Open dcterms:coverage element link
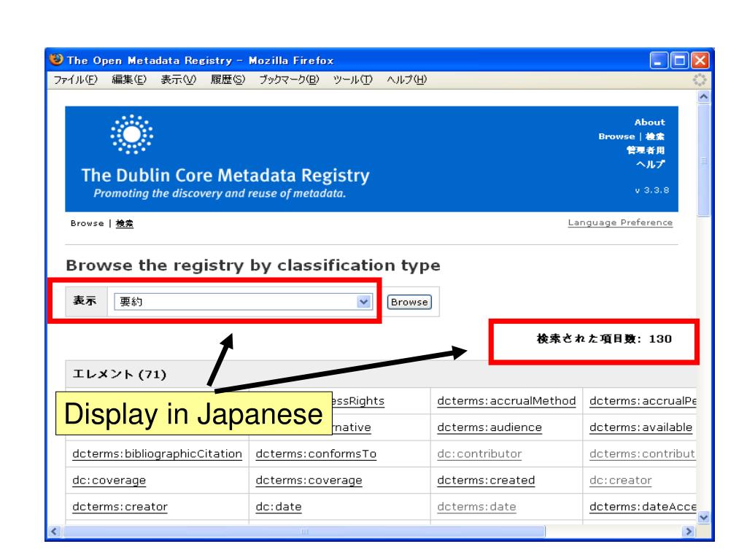Screen dimensions: 747x560 tap(309, 481)
